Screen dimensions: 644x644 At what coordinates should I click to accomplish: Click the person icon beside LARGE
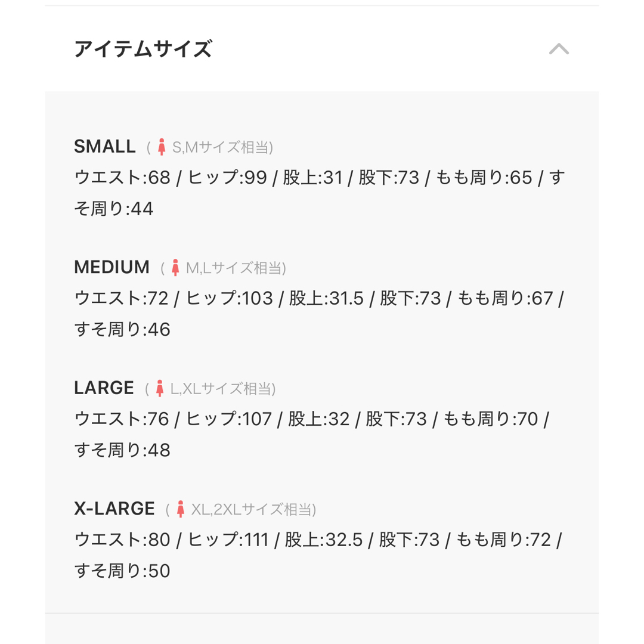[x=160, y=388]
